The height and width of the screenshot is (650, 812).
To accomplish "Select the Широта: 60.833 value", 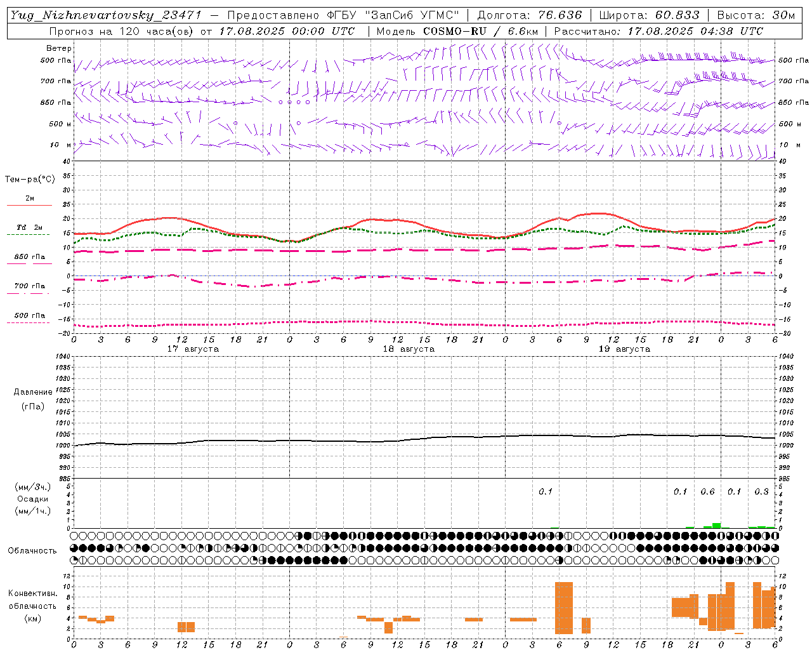I will [649, 15].
